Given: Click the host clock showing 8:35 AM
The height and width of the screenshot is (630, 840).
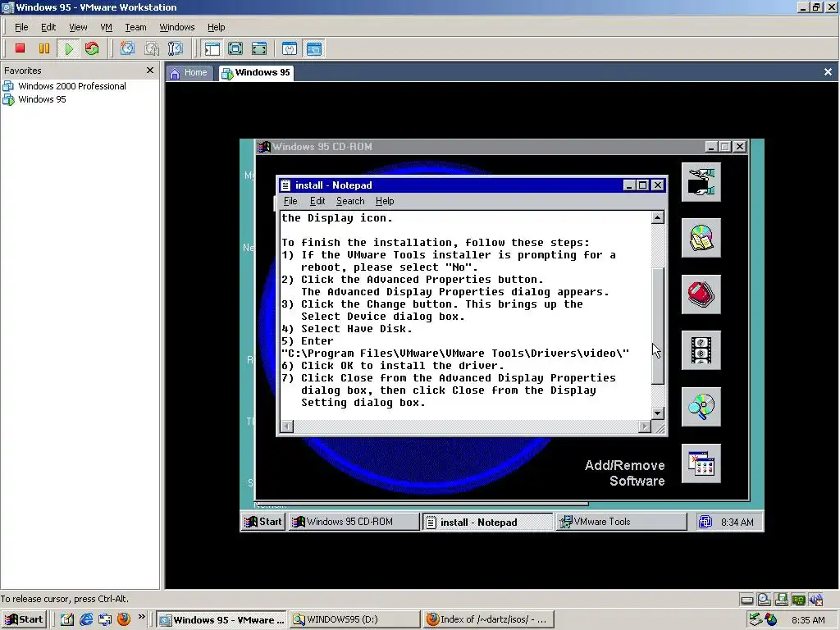Looking at the screenshot, I should coord(808,620).
